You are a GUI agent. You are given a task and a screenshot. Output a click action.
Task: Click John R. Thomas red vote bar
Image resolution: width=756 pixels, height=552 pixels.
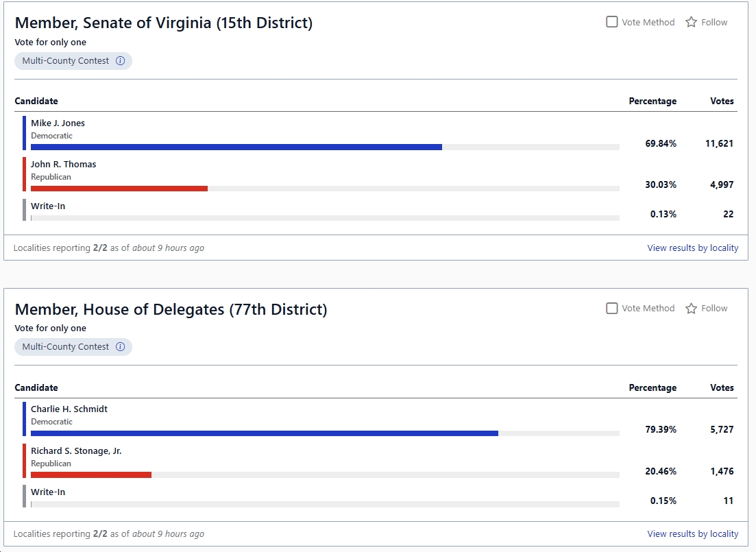pyautogui.click(x=119, y=188)
